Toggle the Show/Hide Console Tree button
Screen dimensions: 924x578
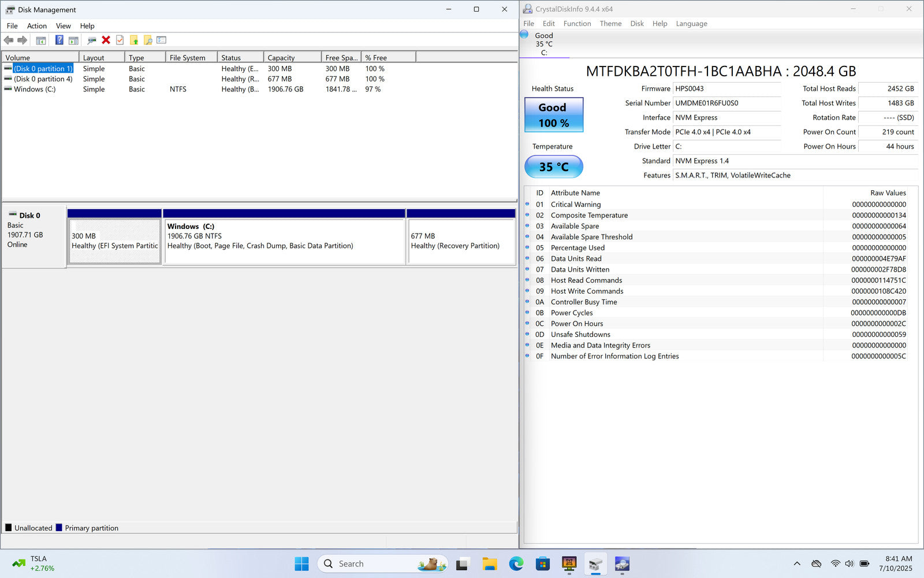click(x=41, y=40)
